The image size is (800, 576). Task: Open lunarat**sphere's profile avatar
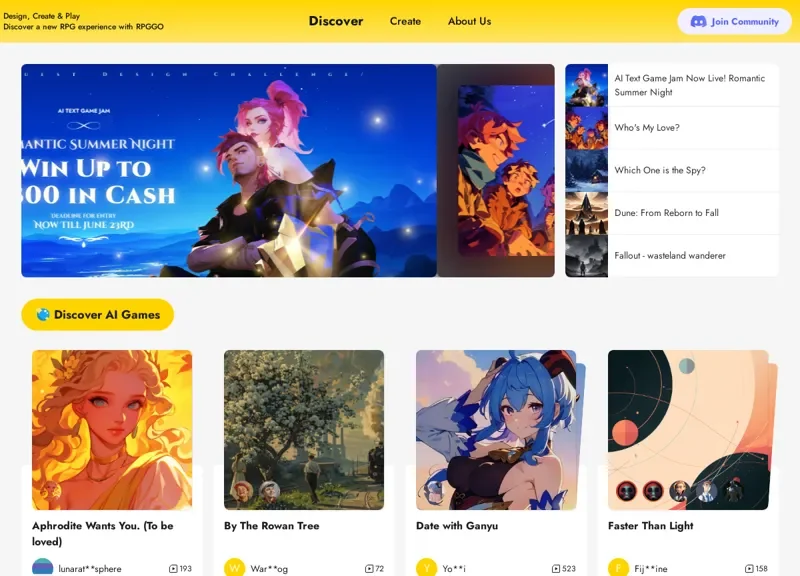[x=42, y=568]
